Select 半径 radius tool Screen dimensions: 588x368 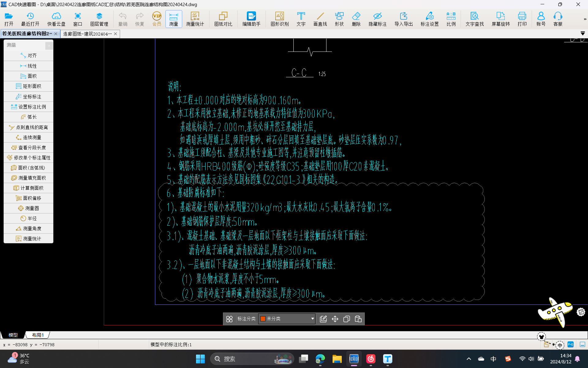pos(28,218)
